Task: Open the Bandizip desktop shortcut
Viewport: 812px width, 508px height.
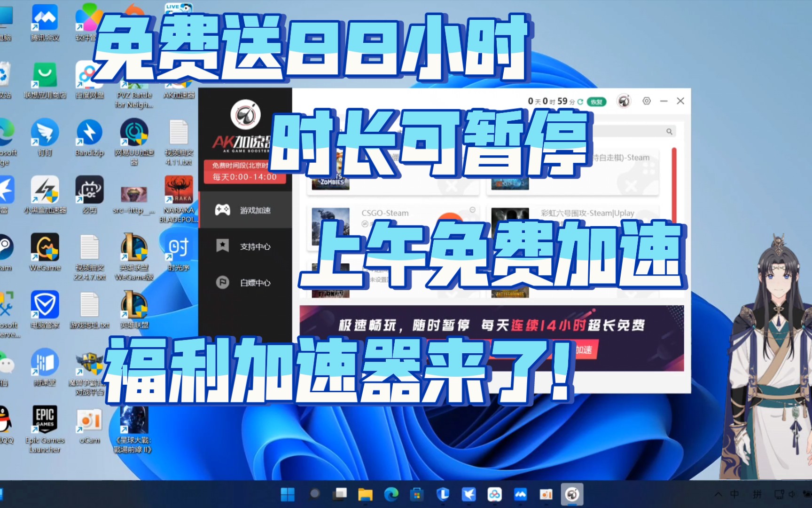Action: (89, 138)
